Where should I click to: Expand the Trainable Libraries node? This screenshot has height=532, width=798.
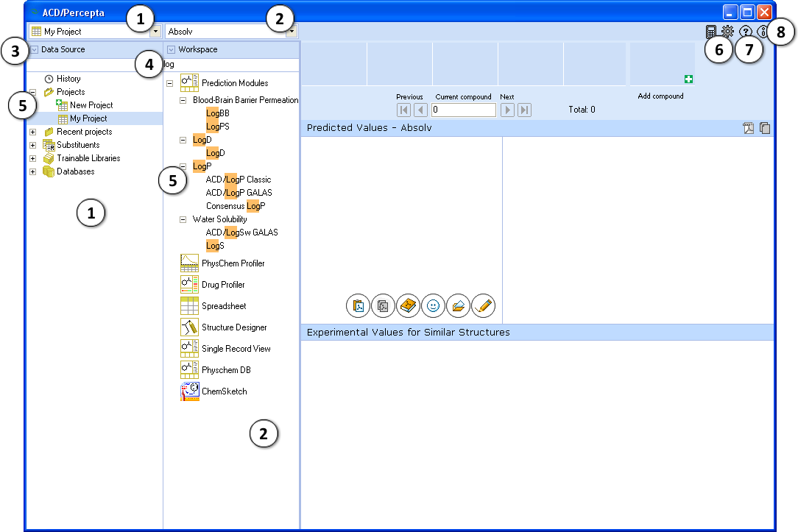tap(32, 158)
